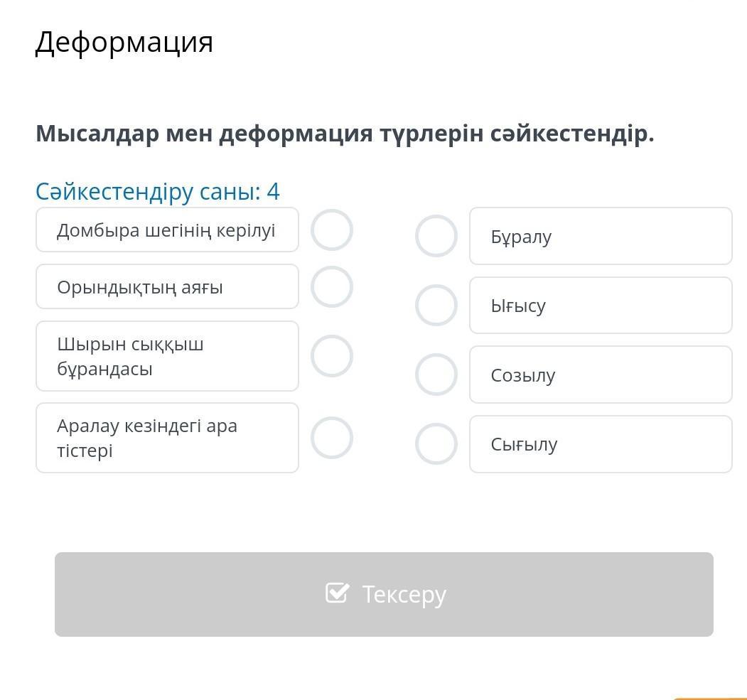Viewport: 747px width, 700px height.
Task: Choose the Созылу answer box
Action: click(x=601, y=375)
